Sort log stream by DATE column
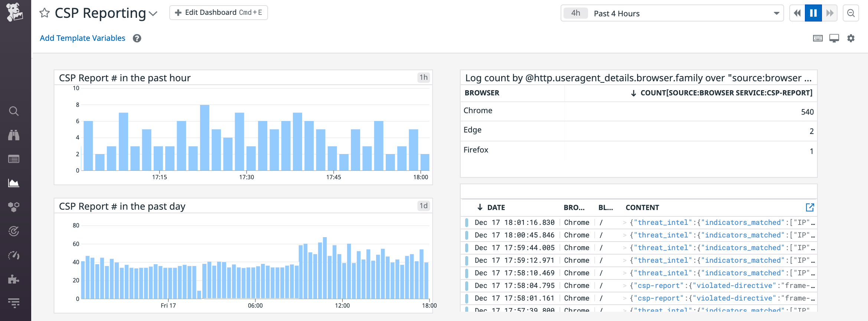 tap(491, 207)
